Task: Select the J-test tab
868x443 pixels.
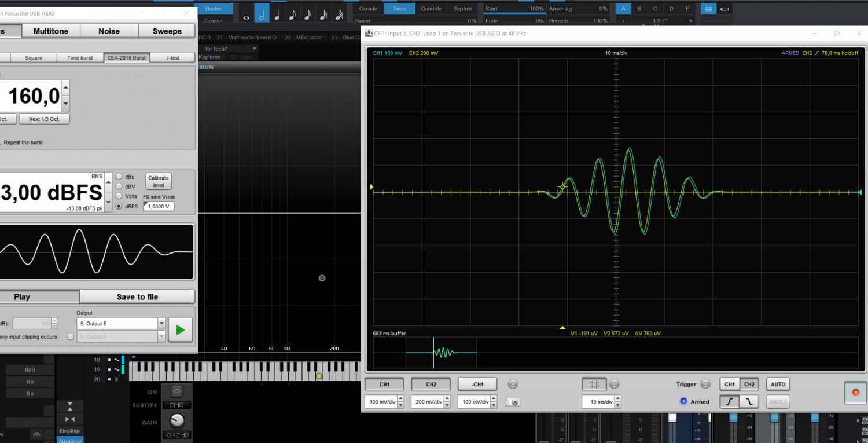Action: point(172,58)
